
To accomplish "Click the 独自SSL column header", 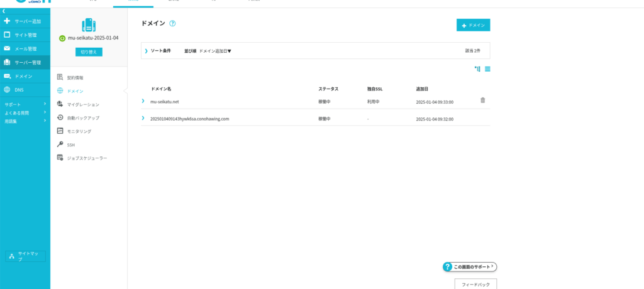I will (375, 89).
